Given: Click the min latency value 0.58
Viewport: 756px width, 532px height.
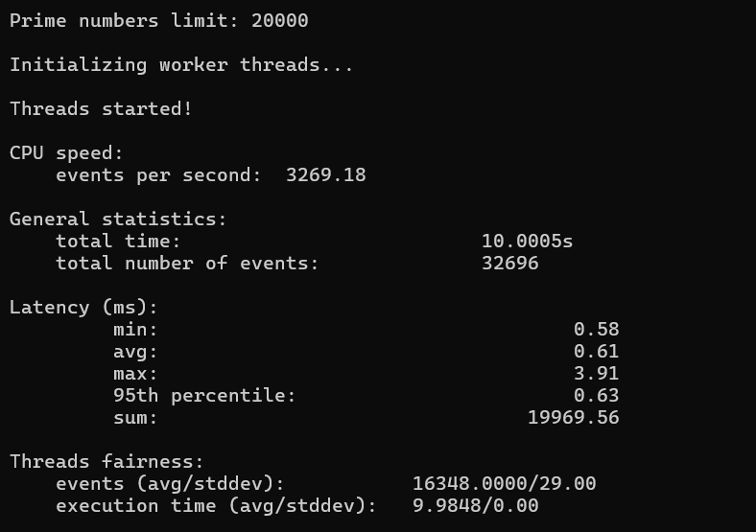Looking at the screenshot, I should point(596,330).
